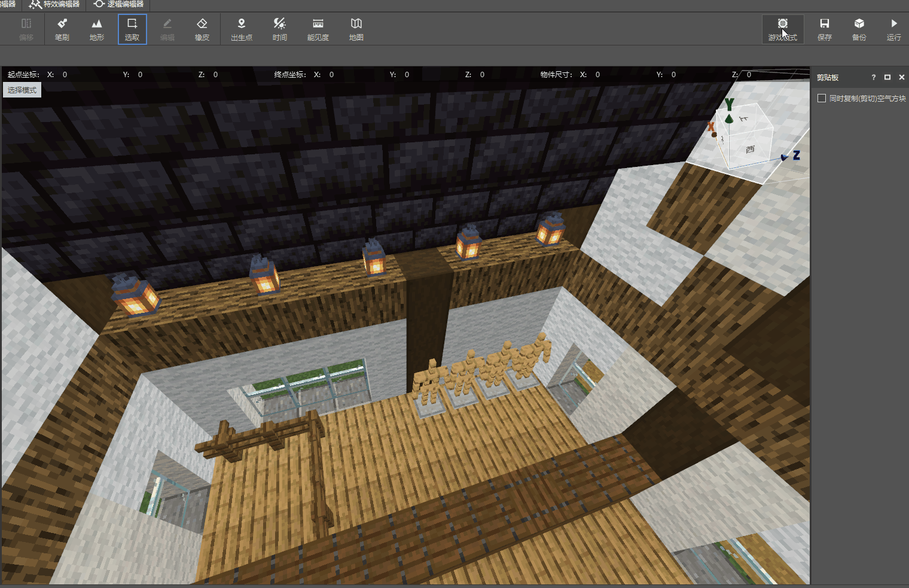Click the 物件尺寸 X value
The width and height of the screenshot is (909, 588).
coord(597,75)
